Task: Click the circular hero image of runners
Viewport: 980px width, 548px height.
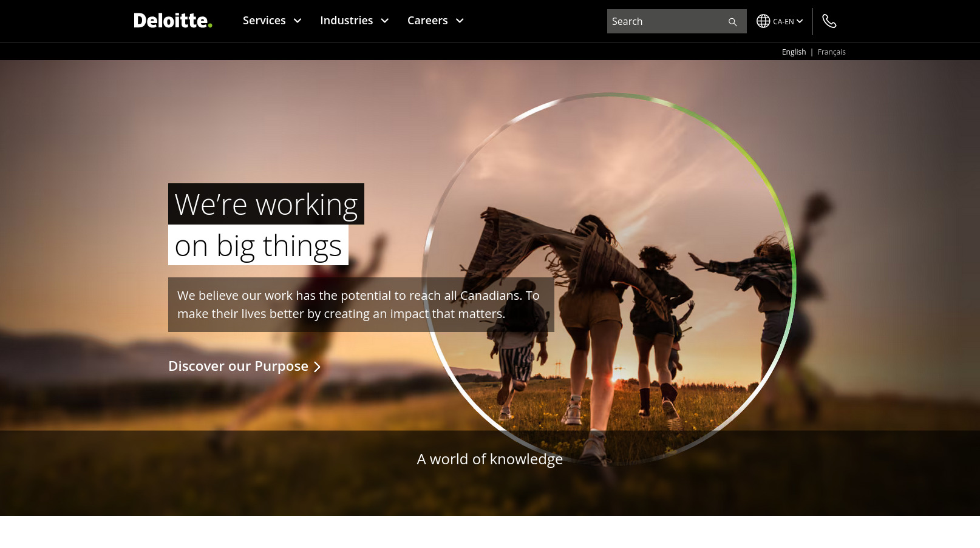Action: click(x=608, y=279)
